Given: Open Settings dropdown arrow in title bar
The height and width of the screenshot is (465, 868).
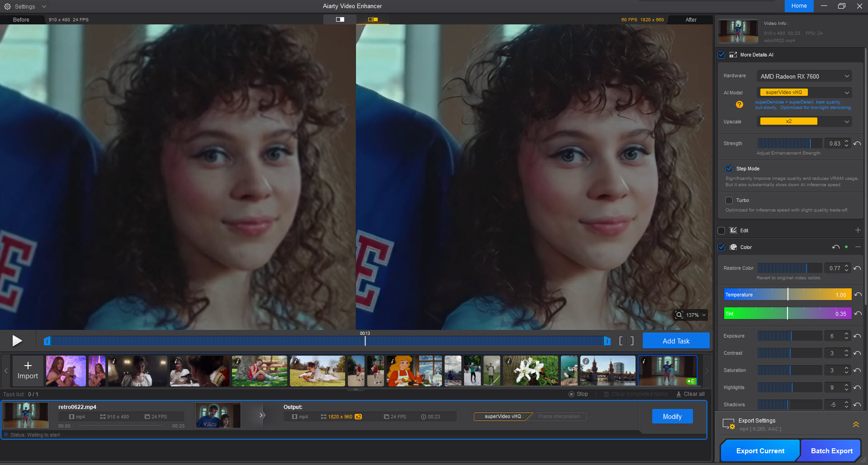Looking at the screenshot, I should point(44,6).
